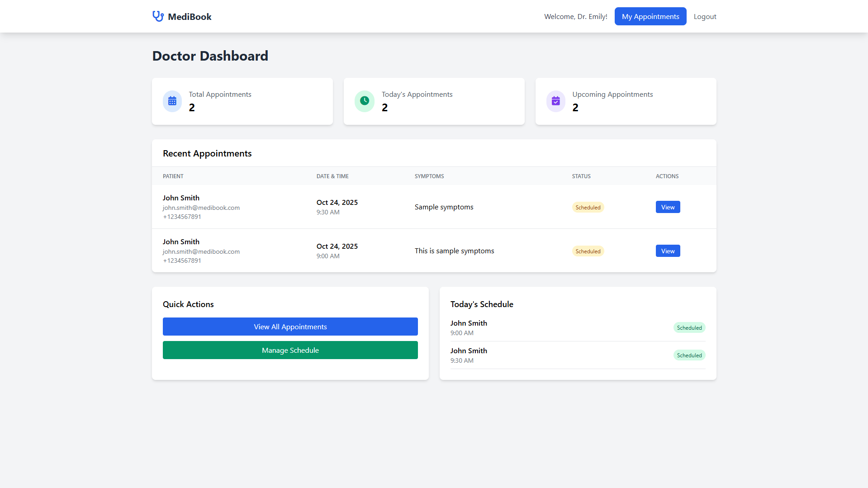View the 9:30 AM John Smith appointment
The image size is (868, 488).
[x=668, y=207]
